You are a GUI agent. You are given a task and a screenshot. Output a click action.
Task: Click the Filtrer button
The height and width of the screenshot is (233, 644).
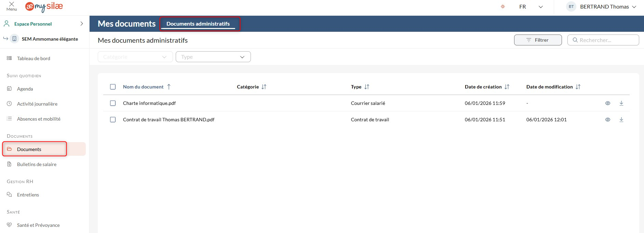[537, 40]
